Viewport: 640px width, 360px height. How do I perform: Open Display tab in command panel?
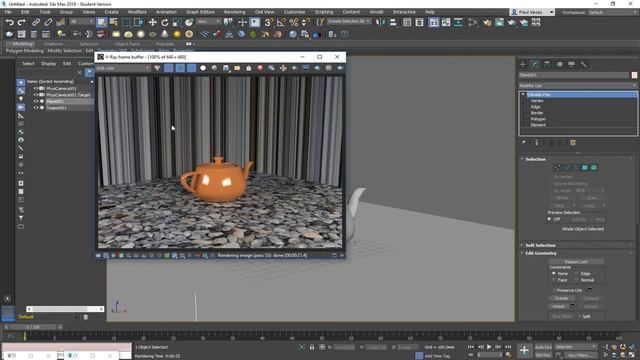pyautogui.click(x=571, y=64)
